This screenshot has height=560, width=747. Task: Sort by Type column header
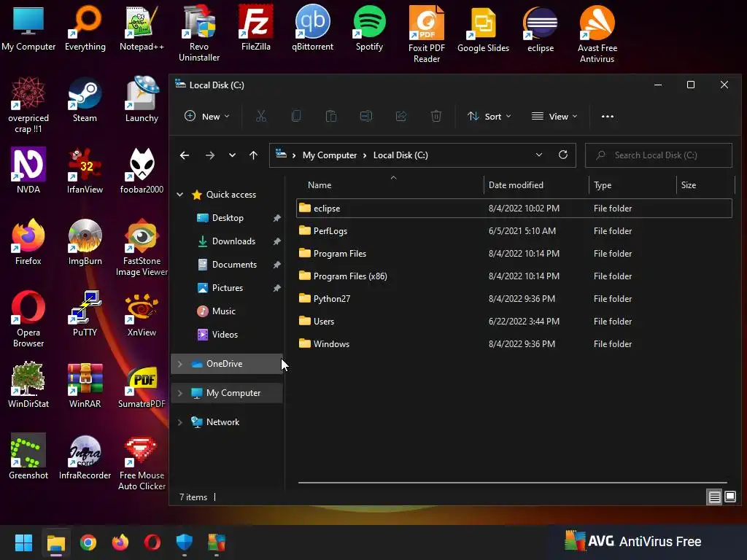tap(632, 184)
